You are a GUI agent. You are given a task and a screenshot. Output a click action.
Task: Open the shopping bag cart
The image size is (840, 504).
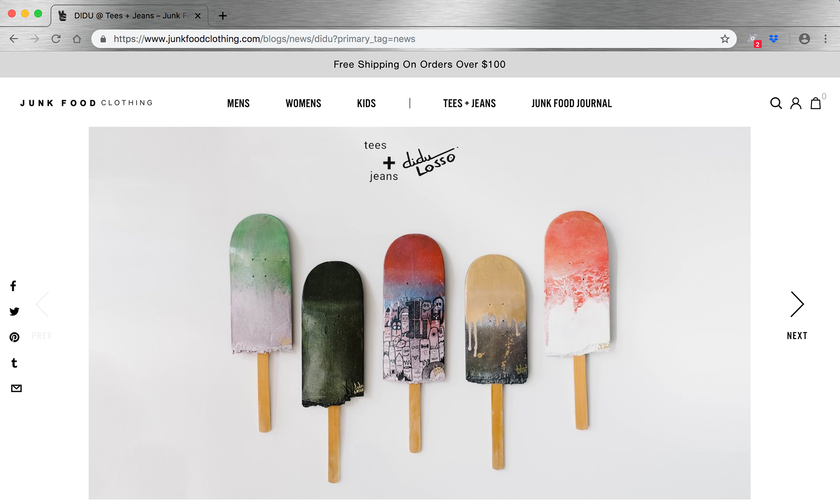(815, 103)
